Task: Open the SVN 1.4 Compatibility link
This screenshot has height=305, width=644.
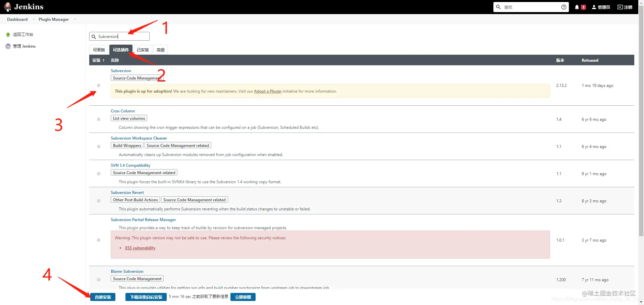Action: pos(130,165)
